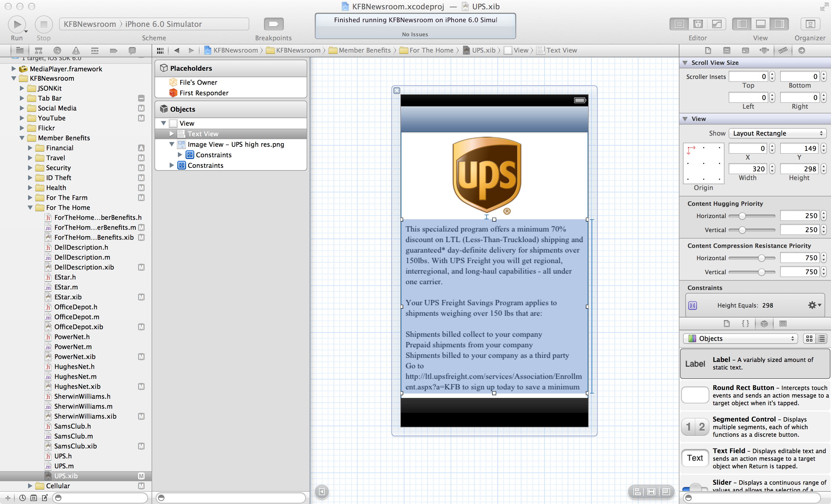Show the File inspector

[708, 51]
